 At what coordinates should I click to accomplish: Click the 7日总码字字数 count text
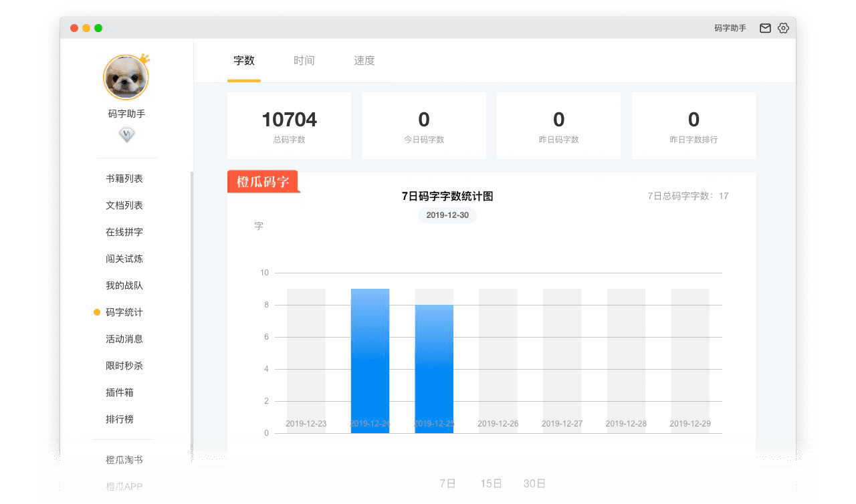(687, 196)
